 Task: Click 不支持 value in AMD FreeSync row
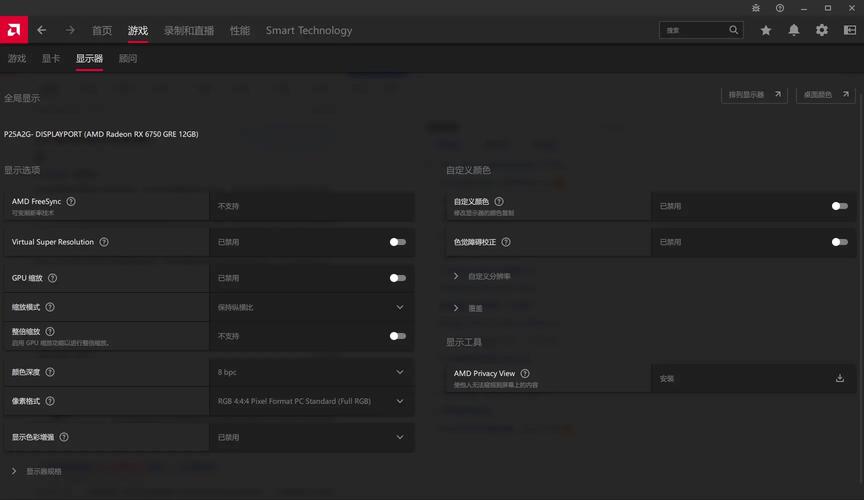tap(228, 206)
